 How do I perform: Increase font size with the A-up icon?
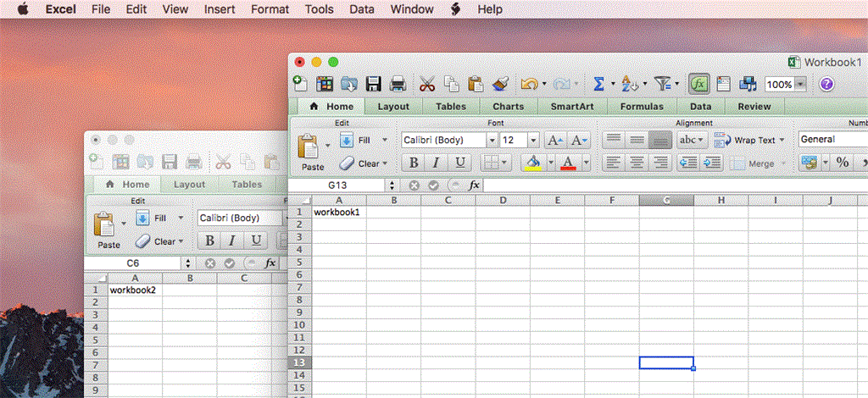tap(555, 141)
